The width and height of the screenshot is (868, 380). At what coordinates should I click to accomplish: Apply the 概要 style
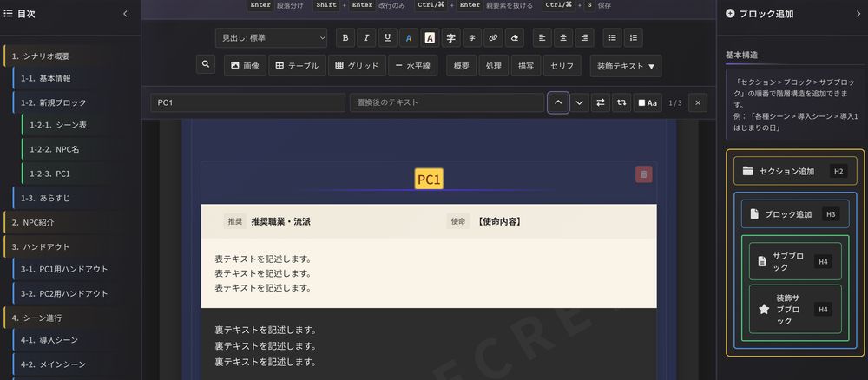(462, 65)
